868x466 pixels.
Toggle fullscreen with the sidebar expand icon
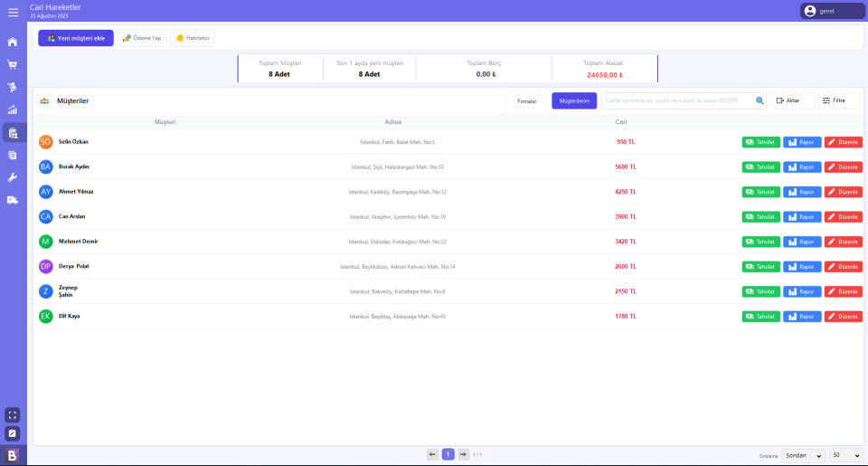click(13, 414)
